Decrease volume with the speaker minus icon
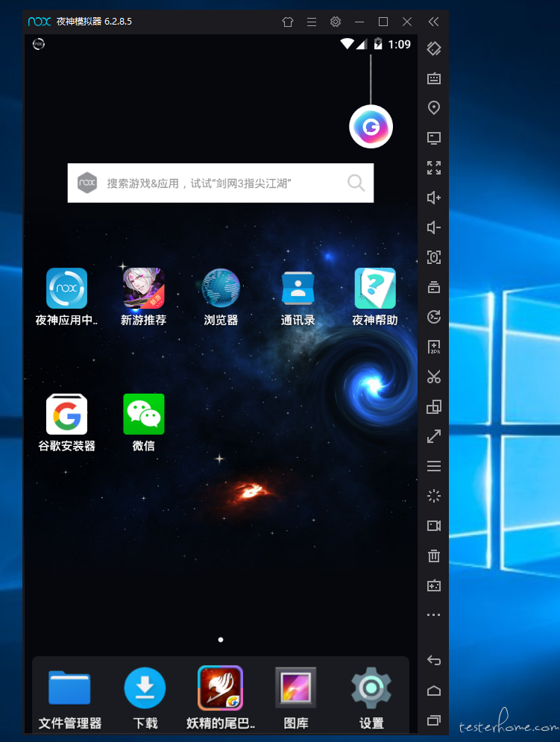This screenshot has height=742, width=560. tap(434, 227)
